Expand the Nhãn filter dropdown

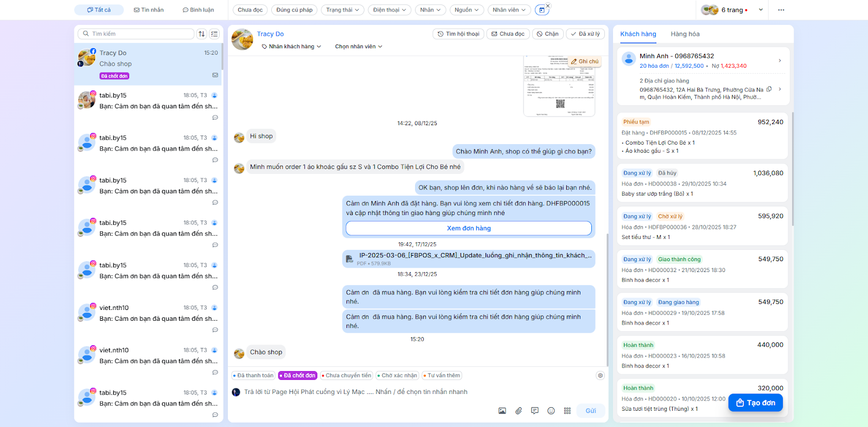pyautogui.click(x=431, y=10)
